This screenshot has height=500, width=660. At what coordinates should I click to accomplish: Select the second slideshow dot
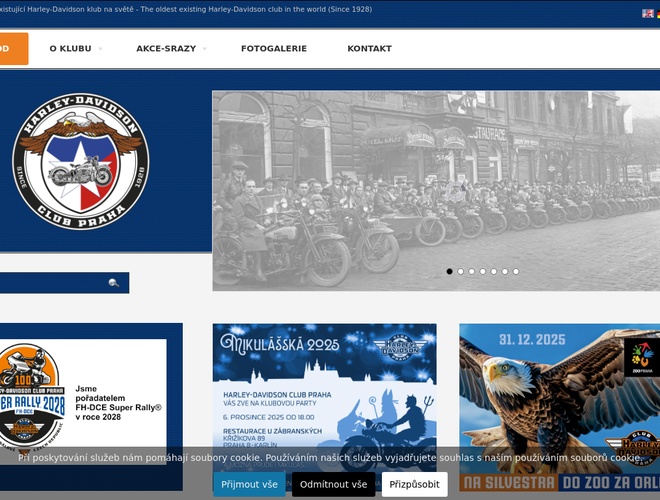tap(460, 271)
